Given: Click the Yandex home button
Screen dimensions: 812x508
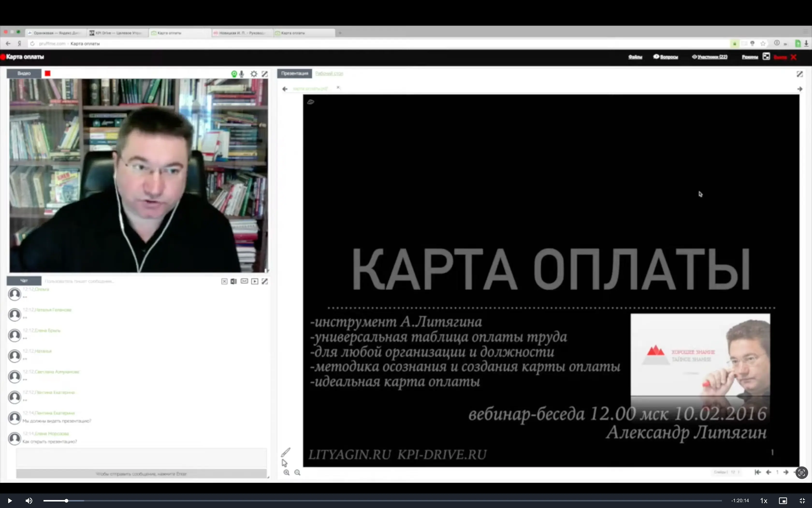Looking at the screenshot, I should pos(20,43).
